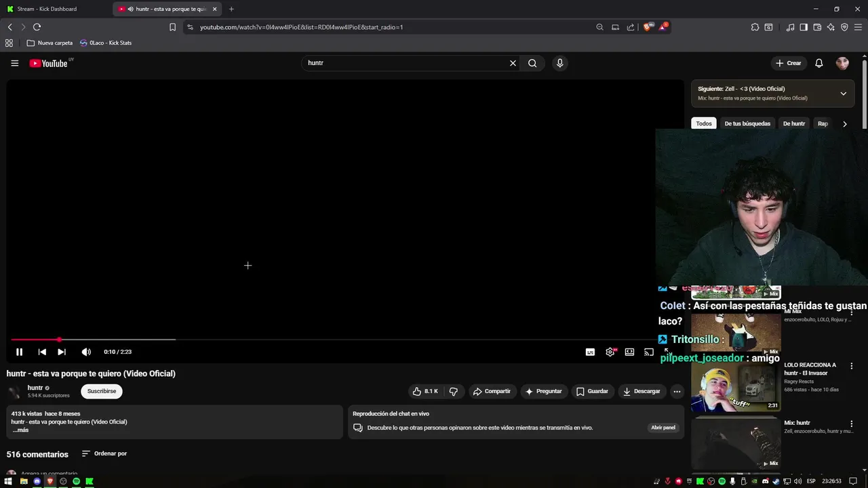Open the account avatar menu
This screenshot has height=488, width=868.
(x=842, y=63)
